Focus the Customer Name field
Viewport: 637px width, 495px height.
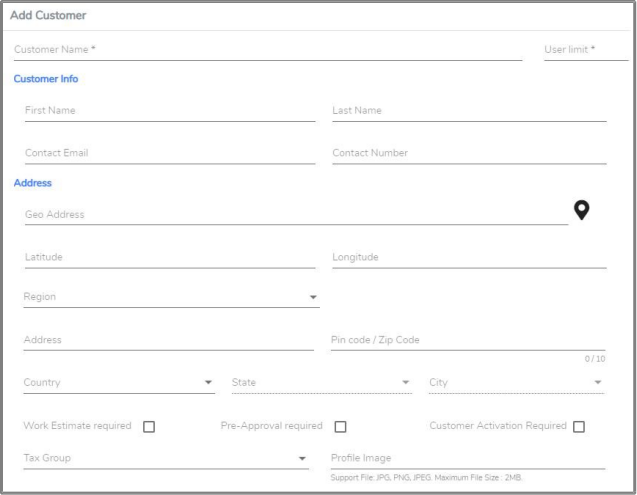pos(268,50)
